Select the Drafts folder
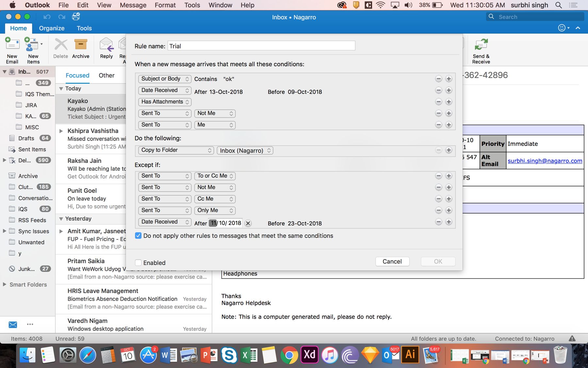 click(26, 138)
